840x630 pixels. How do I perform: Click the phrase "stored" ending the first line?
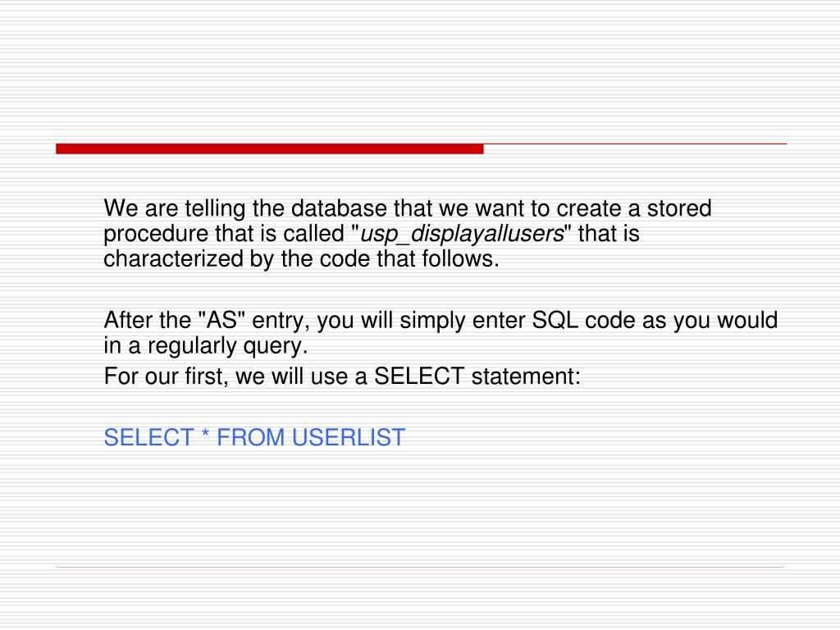(x=679, y=208)
